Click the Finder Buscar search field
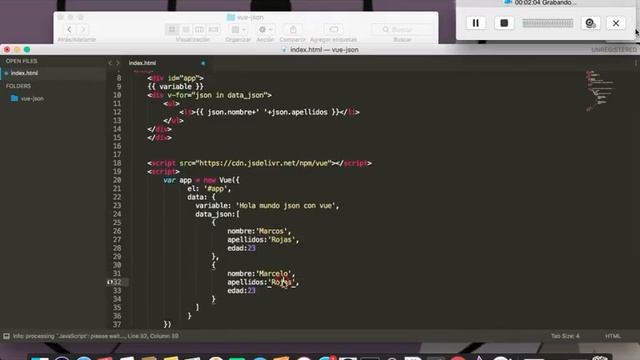The height and width of the screenshot is (360, 640). [x=402, y=29]
